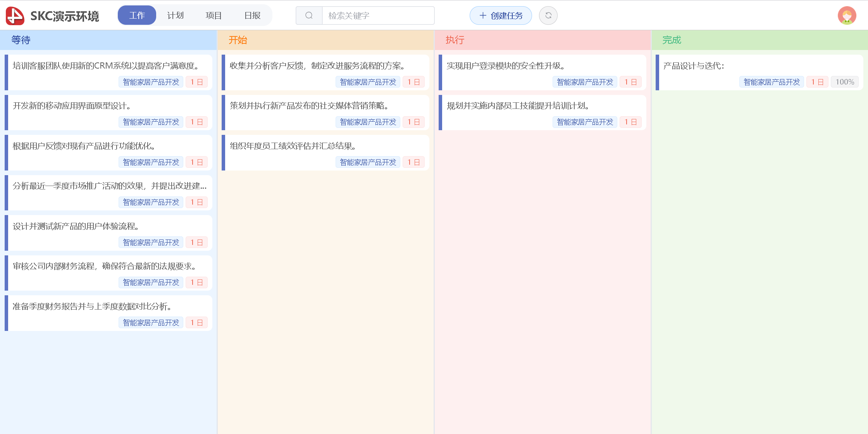The height and width of the screenshot is (434, 868).
Task: Open the 用户登录模块安全性升级 task
Action: [x=506, y=66]
